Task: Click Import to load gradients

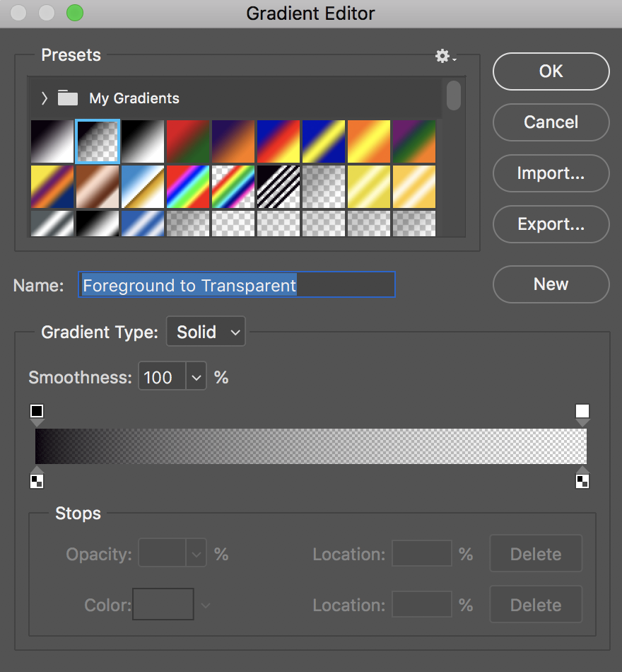Action: point(551,173)
